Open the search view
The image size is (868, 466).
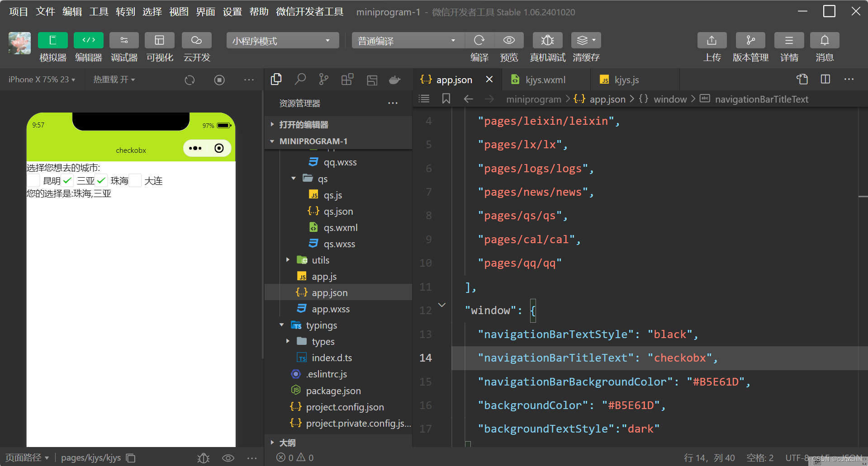click(x=300, y=80)
